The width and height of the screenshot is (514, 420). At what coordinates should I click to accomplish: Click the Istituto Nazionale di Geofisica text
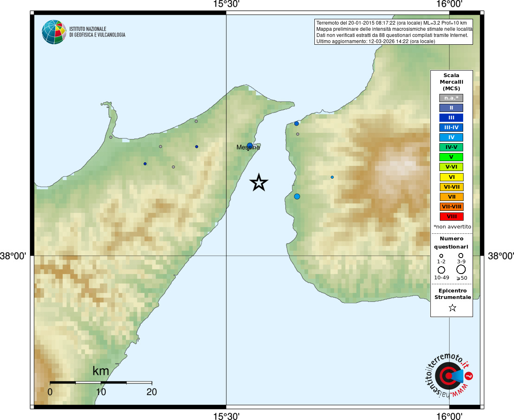(97, 32)
